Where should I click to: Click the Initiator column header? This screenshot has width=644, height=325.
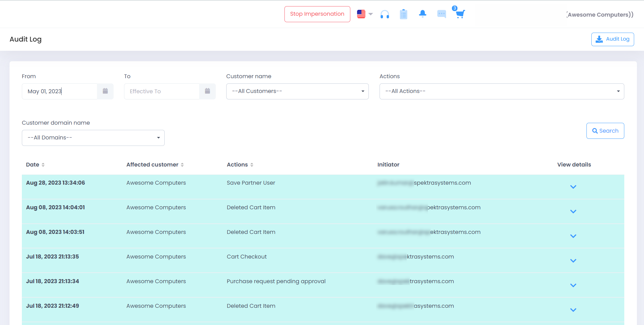tap(388, 165)
